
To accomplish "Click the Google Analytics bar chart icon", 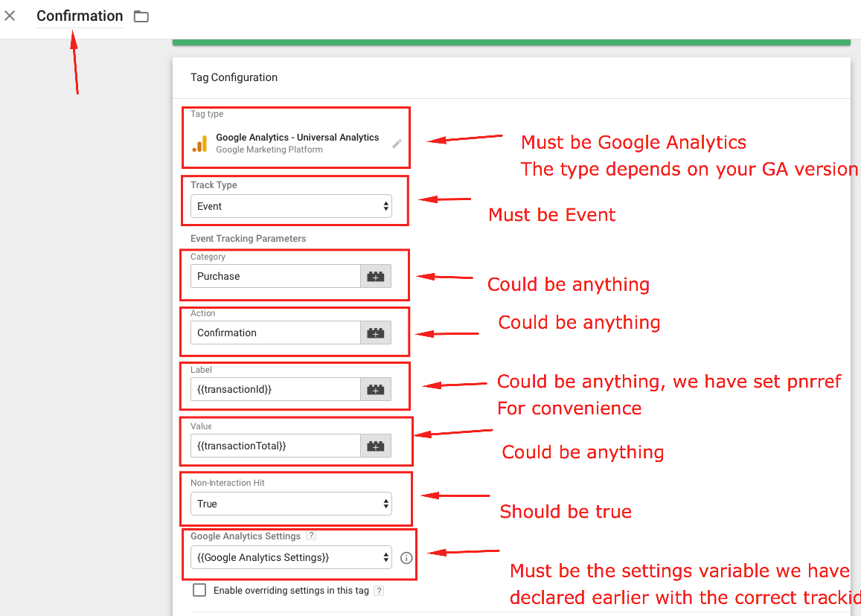I will (x=200, y=144).
